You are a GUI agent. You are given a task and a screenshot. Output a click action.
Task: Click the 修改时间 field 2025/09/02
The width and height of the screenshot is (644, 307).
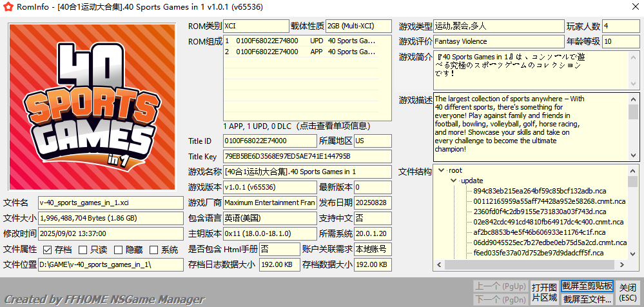coord(111,234)
